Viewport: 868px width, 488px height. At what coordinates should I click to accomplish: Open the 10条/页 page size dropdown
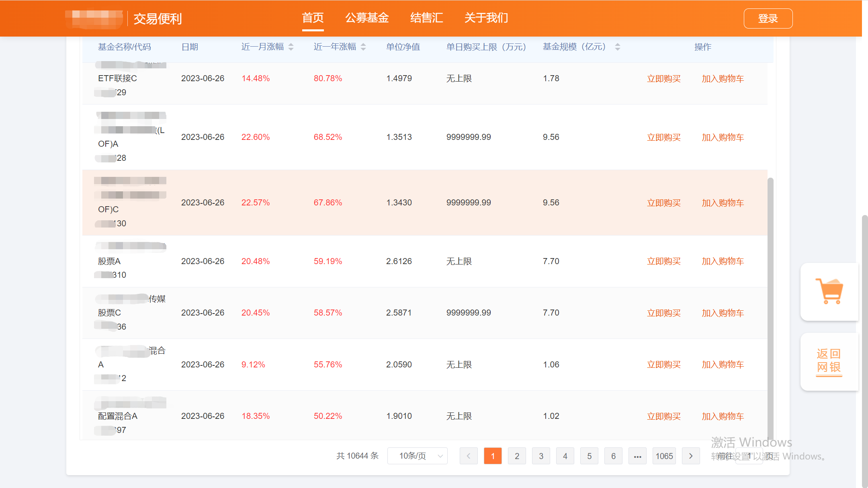point(418,456)
